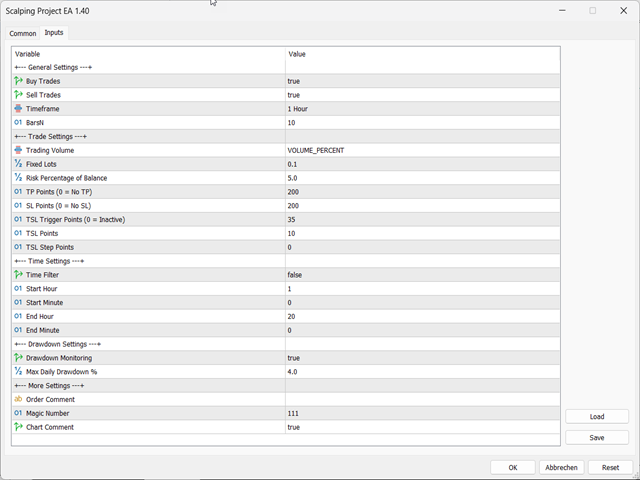This screenshot has width=640, height=480.
Task: Click the boolean icon beside Drawdown Monitoring
Action: click(x=18, y=358)
